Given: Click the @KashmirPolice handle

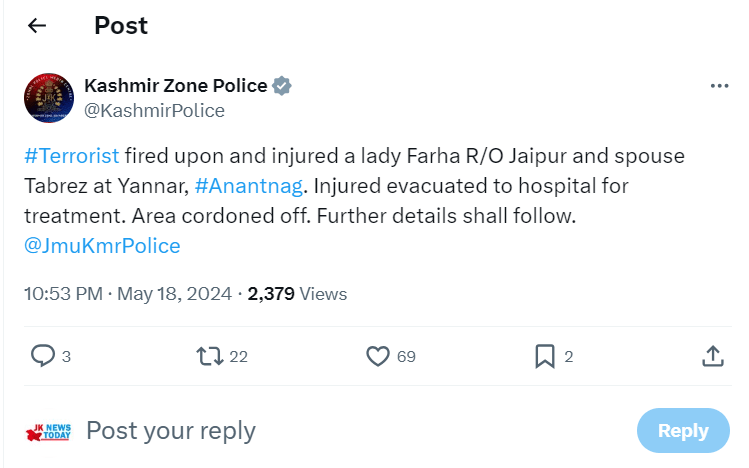Looking at the screenshot, I should (x=154, y=111).
